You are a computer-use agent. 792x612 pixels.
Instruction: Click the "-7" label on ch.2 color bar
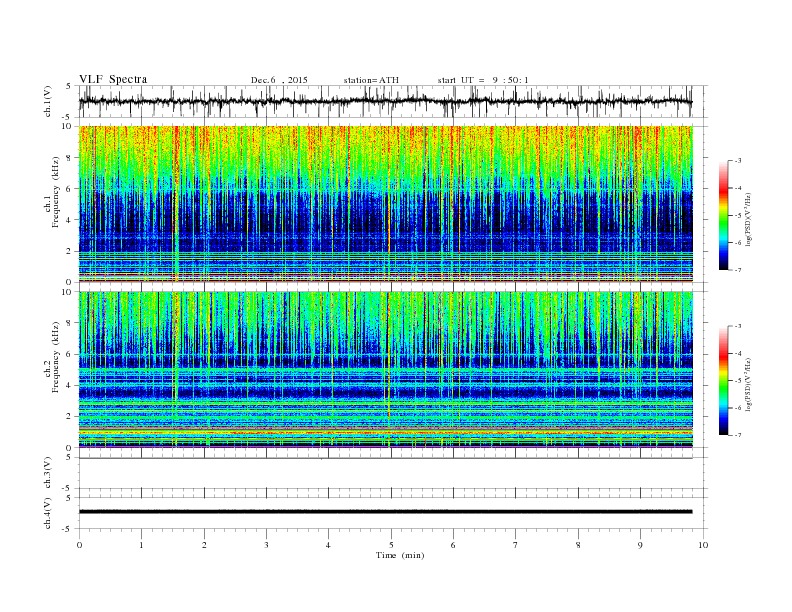point(738,435)
